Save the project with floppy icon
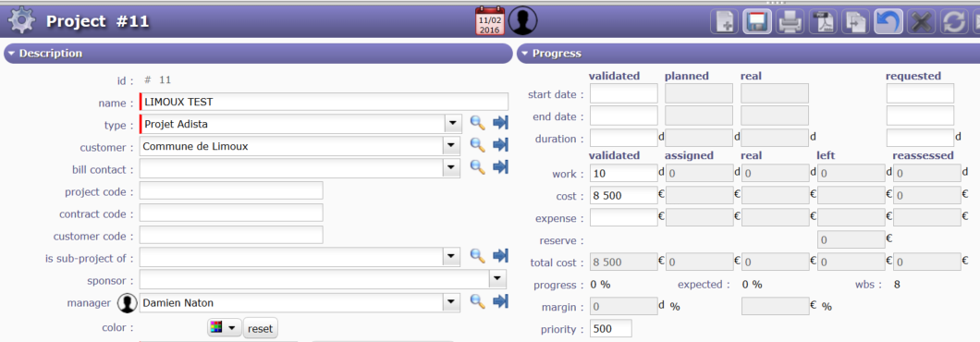This screenshot has height=342, width=980. 757,22
